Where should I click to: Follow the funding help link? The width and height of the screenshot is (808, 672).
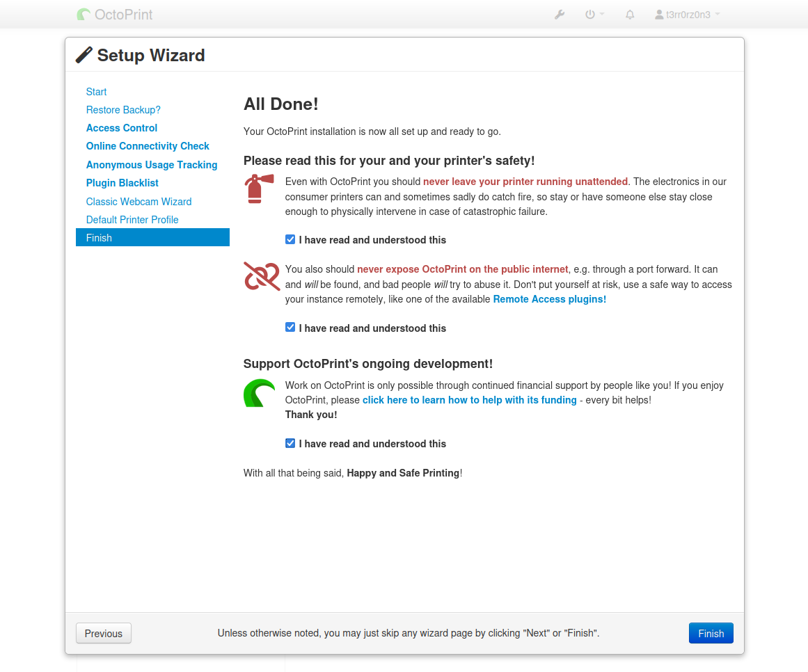point(469,400)
